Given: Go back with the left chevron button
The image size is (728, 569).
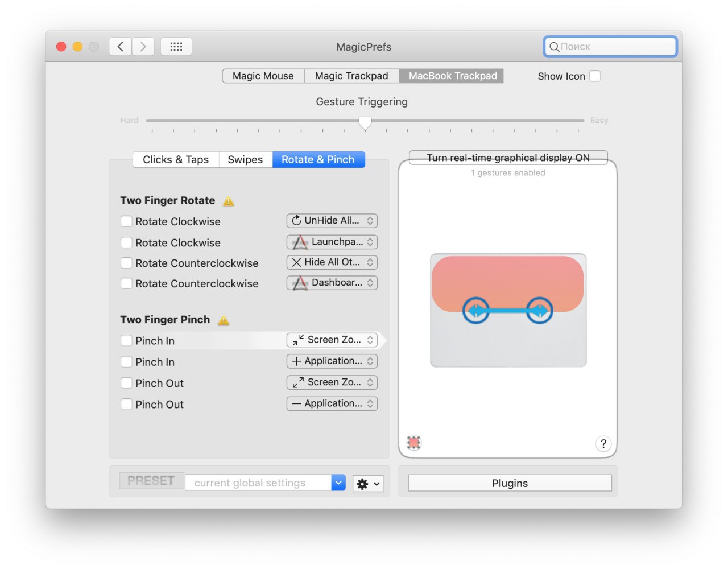Looking at the screenshot, I should pyautogui.click(x=121, y=47).
